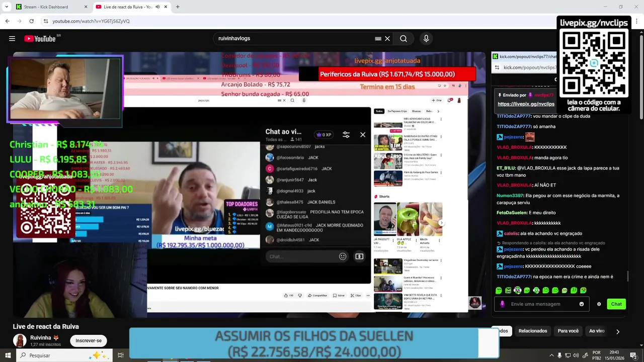Click the browser address bar URL
Screen dimensions: 644x362
click(x=91, y=21)
